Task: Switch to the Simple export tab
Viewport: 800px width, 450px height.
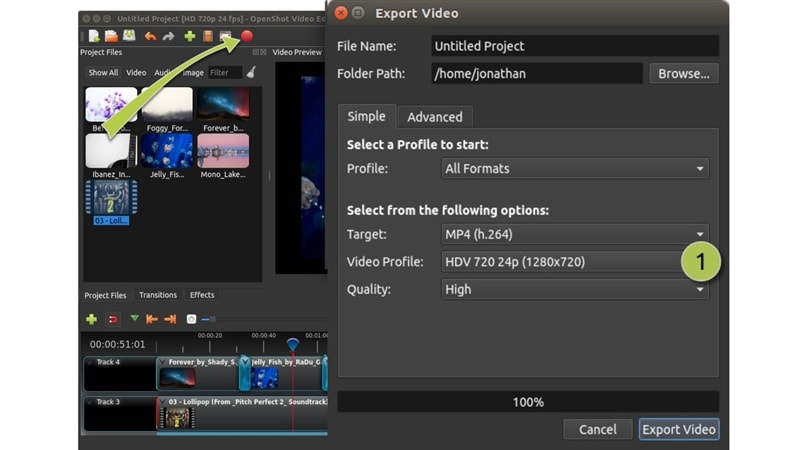Action: click(366, 116)
